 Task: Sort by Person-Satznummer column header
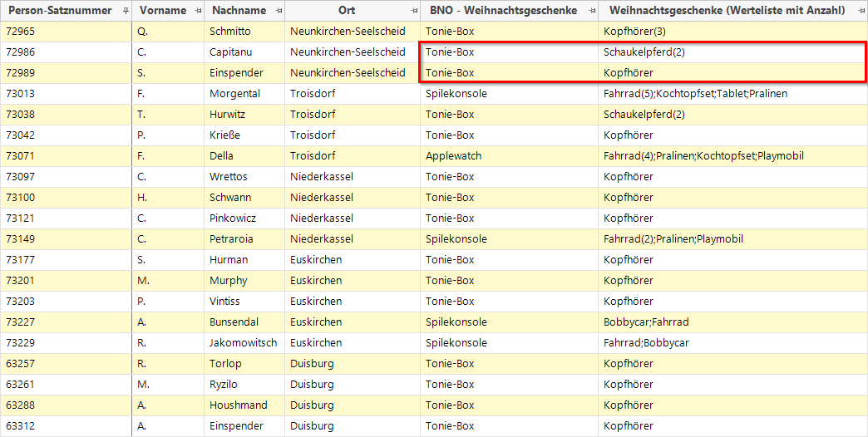(60, 11)
